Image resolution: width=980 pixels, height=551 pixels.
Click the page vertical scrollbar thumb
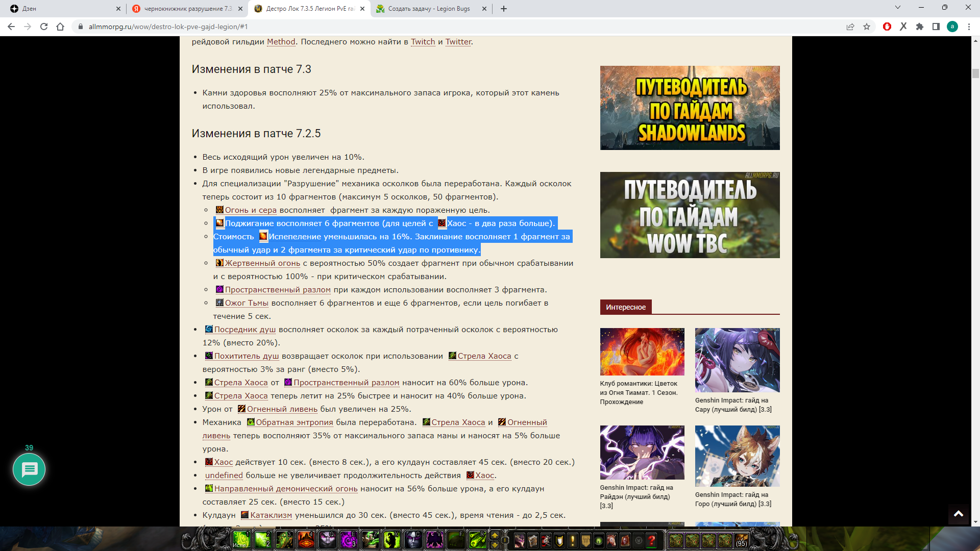(975, 73)
